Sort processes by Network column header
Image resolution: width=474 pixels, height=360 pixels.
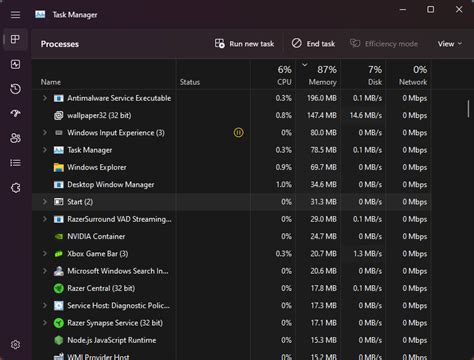[x=409, y=75]
